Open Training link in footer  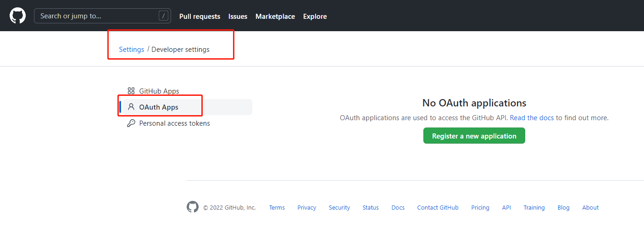(x=534, y=208)
